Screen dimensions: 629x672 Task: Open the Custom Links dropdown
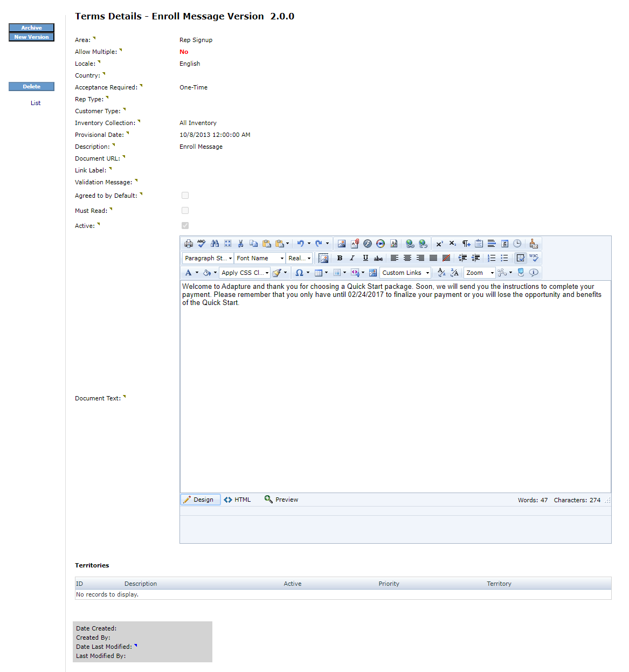click(405, 273)
